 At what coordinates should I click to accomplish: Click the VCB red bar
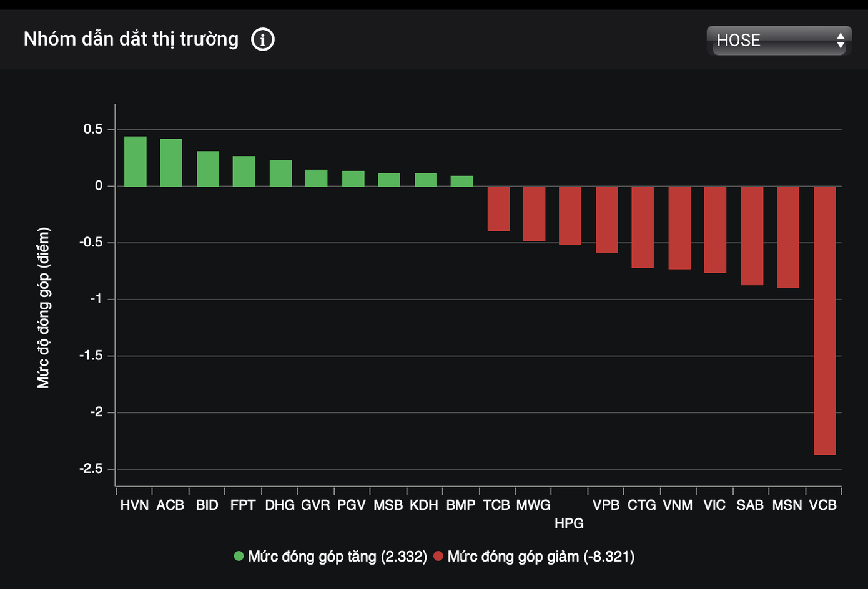824,320
